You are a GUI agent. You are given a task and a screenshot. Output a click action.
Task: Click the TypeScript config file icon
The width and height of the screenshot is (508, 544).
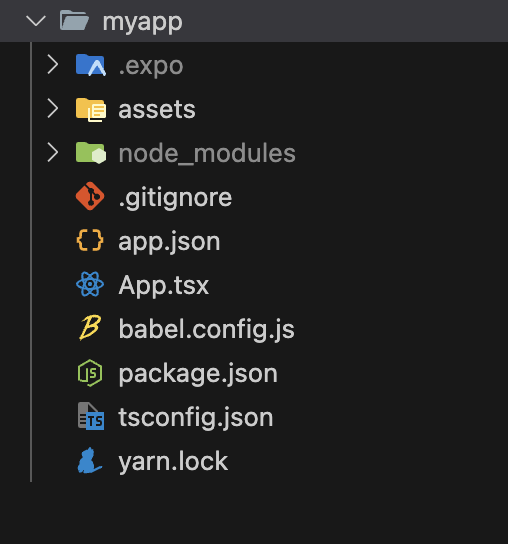coord(91,416)
